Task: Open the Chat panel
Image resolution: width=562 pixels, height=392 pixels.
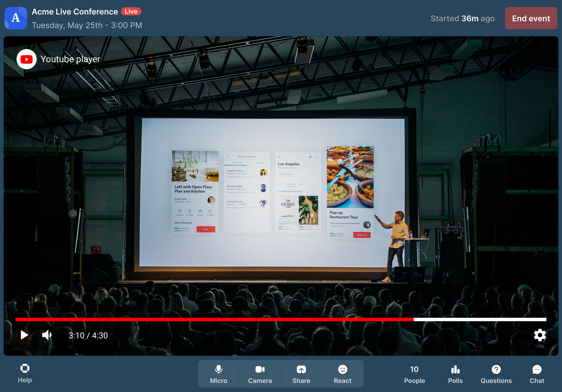Action: point(537,374)
